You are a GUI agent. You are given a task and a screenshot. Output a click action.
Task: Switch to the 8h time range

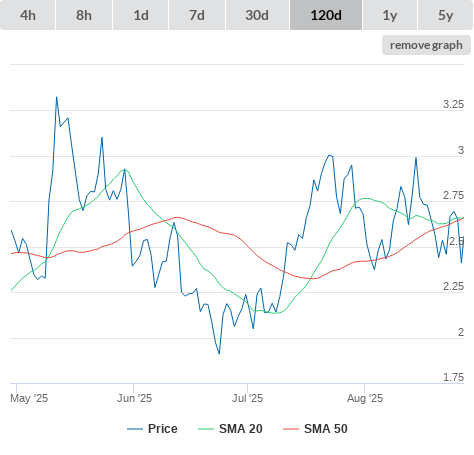(x=84, y=15)
